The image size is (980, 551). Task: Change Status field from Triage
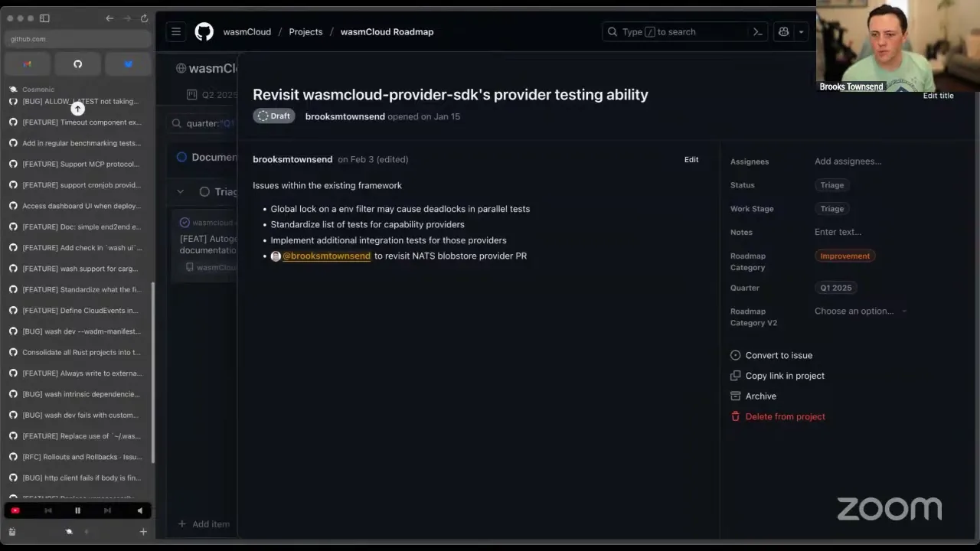(832, 185)
